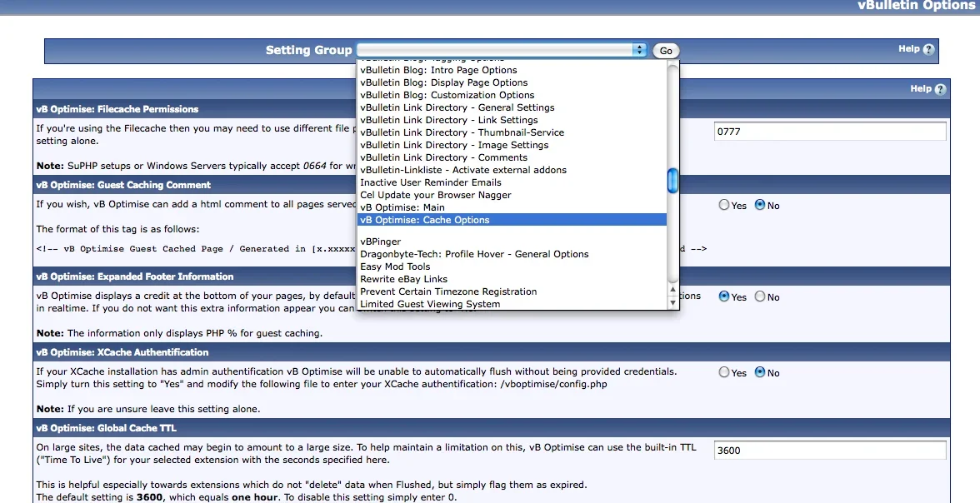Viewport: 980px width, 503px height.
Task: Set Expanded Footer Information to Yes
Action: 723,296
